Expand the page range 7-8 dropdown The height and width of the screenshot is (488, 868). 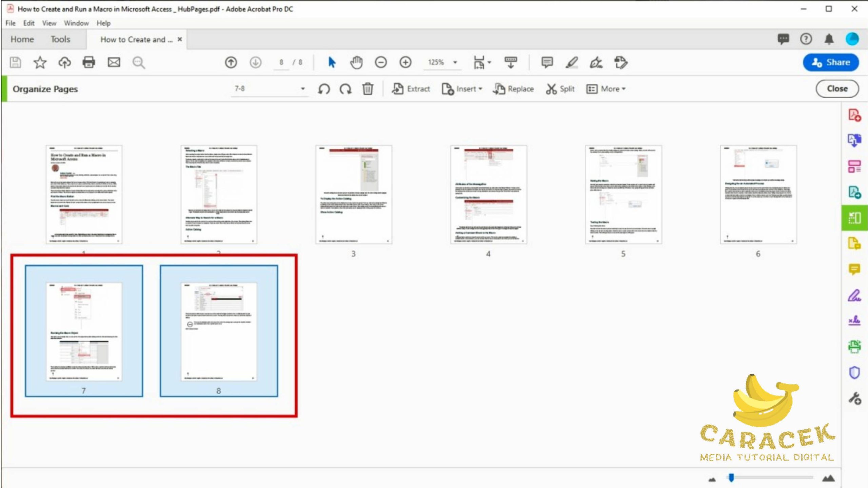(303, 89)
